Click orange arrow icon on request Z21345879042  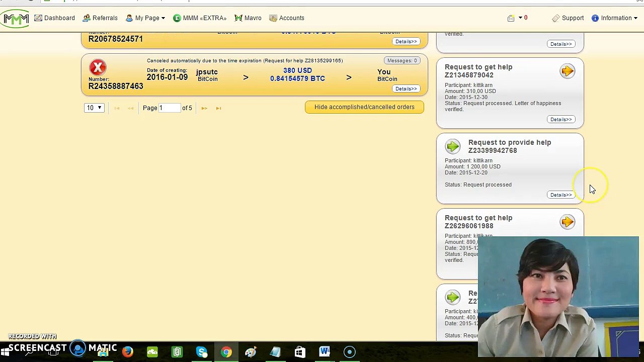pos(567,71)
